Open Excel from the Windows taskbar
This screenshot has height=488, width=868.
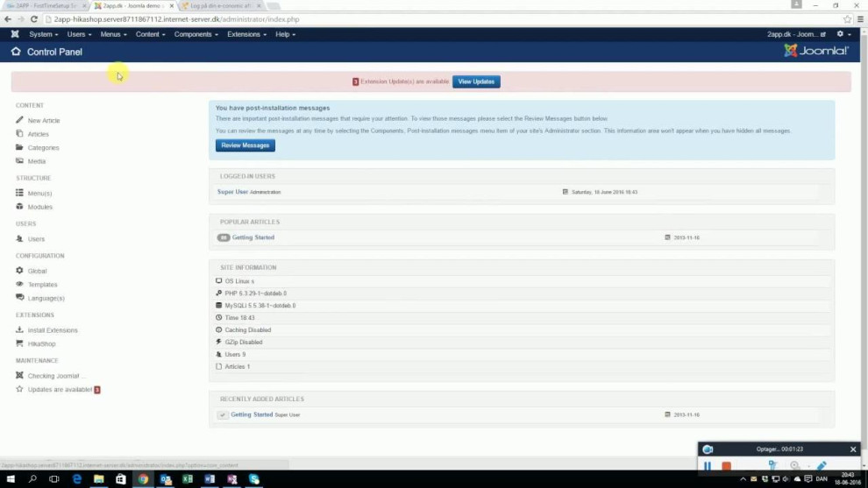pos(187,479)
